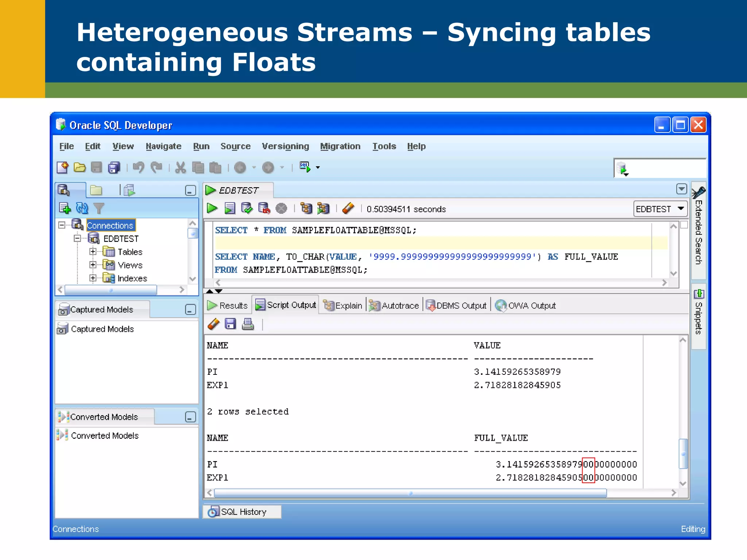The image size is (747, 560).
Task: Open the File menu
Action: [66, 146]
